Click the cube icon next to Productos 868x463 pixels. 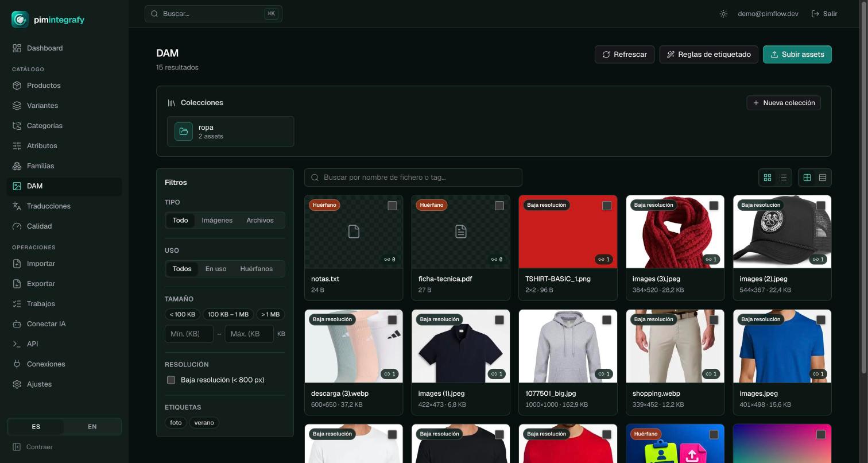coord(17,86)
